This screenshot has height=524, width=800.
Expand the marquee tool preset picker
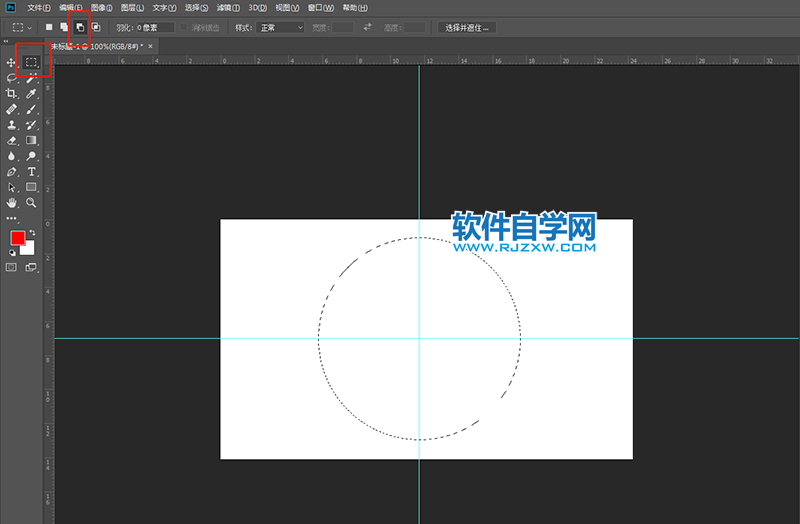tap(22, 27)
